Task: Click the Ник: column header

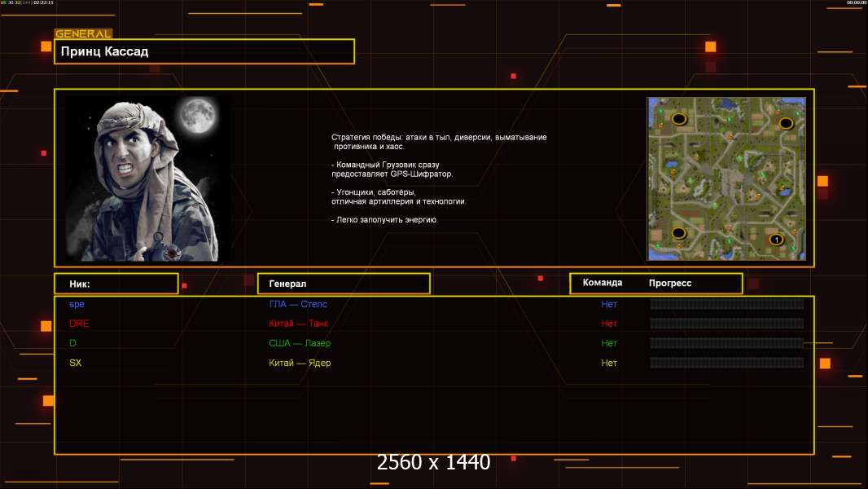Action: coord(116,284)
